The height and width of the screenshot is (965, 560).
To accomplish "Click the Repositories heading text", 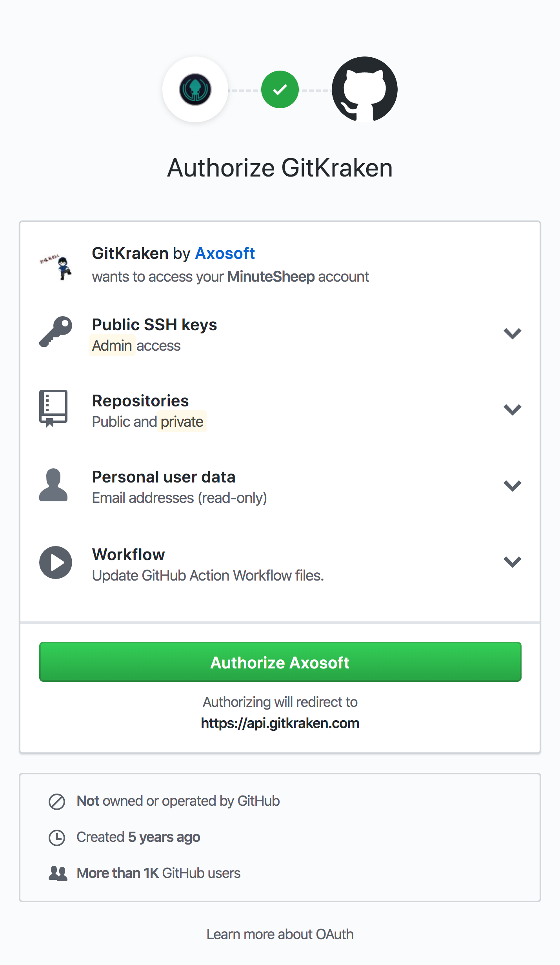I will click(140, 401).
